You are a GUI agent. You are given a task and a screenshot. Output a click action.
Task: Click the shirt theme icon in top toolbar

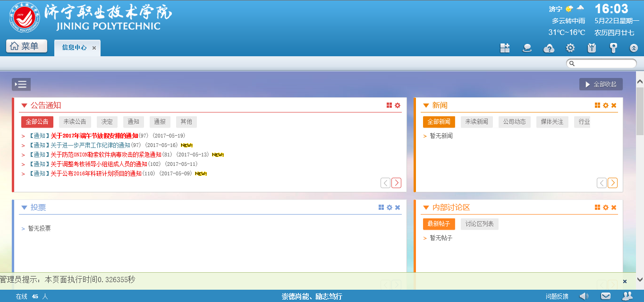(592, 48)
